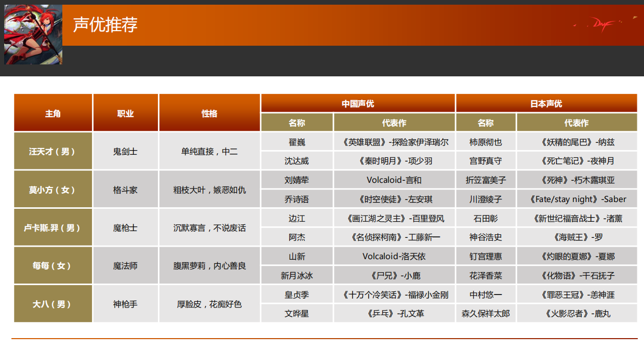Image resolution: width=644 pixels, height=362 pixels.
Task: Select the 大八（男） row label
Action: tap(53, 303)
